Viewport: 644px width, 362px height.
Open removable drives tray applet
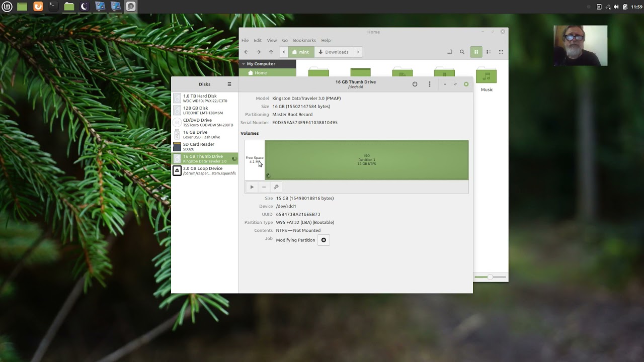tap(599, 7)
